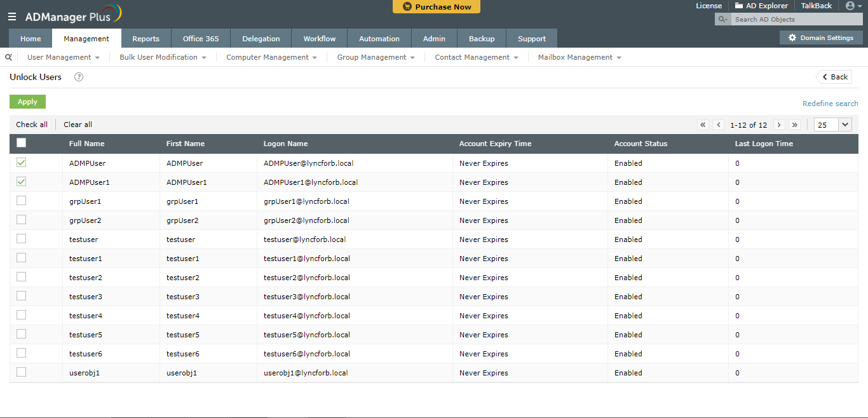Switch to the Office 365 tab
Screen dimensions: 868x418
[x=201, y=39]
